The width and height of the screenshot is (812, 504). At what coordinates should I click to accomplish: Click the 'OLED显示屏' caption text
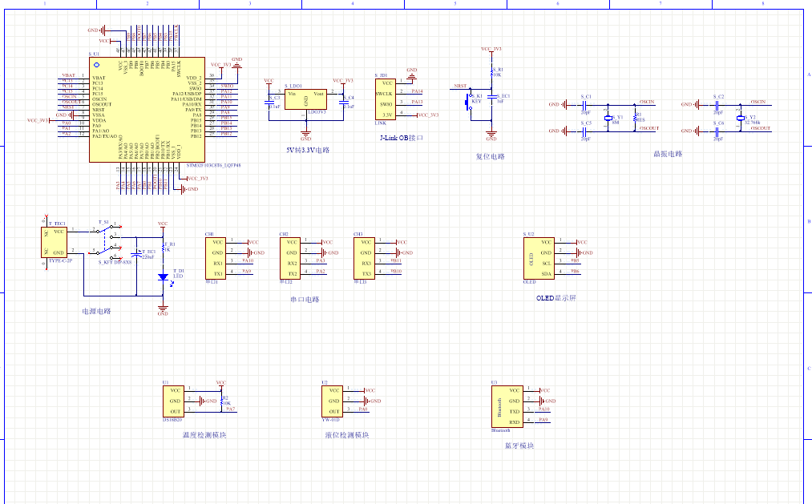point(555,298)
